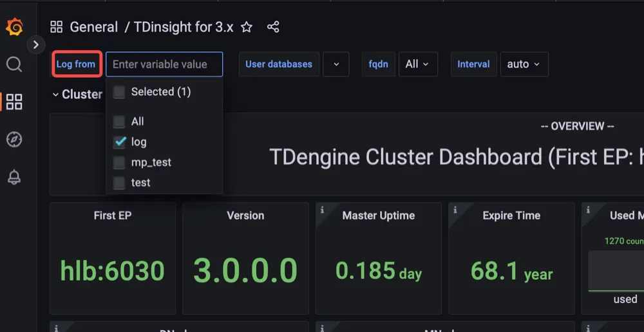Open the Dashboards icon in sidebar

coord(14,102)
